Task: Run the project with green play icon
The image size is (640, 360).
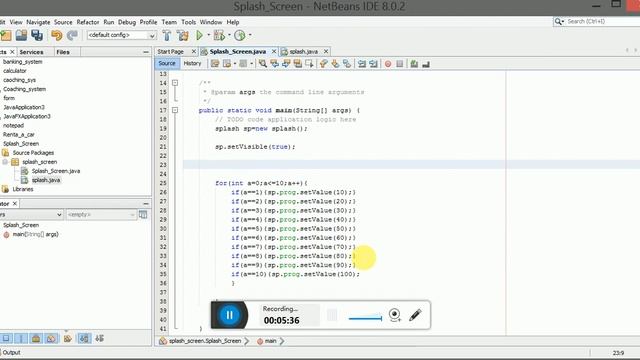Action: [200, 36]
